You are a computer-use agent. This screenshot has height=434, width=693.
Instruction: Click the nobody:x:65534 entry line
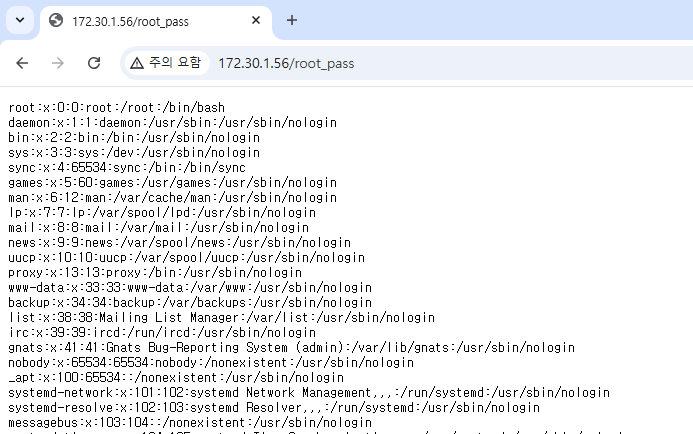pos(211,362)
